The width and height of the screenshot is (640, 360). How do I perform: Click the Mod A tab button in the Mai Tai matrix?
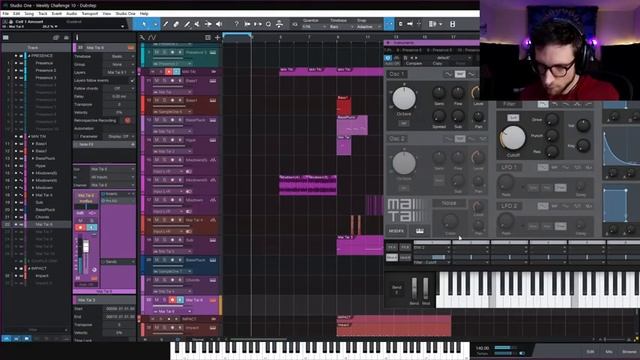click(392, 258)
